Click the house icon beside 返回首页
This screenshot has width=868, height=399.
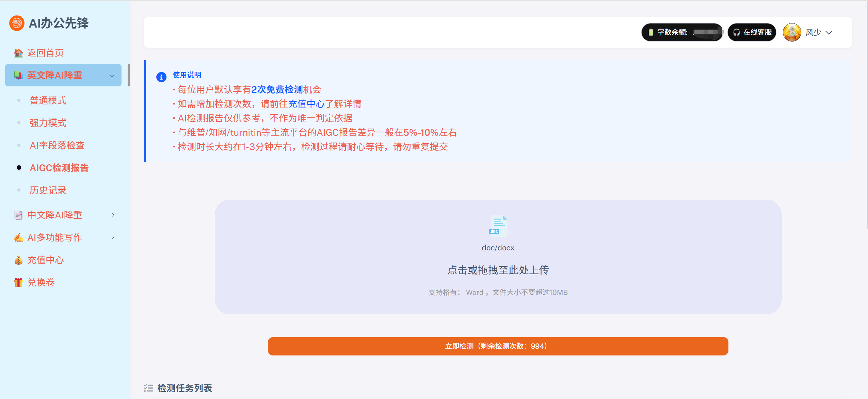pos(18,53)
